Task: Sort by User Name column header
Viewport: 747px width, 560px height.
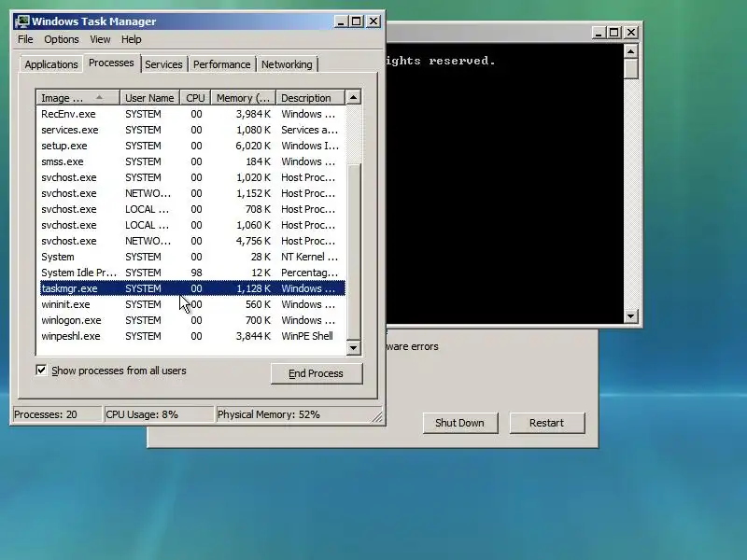Action: tap(149, 98)
